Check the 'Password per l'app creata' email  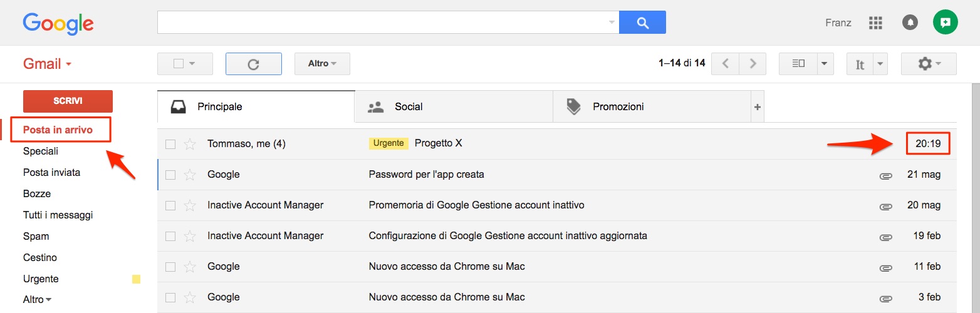pyautogui.click(x=170, y=175)
